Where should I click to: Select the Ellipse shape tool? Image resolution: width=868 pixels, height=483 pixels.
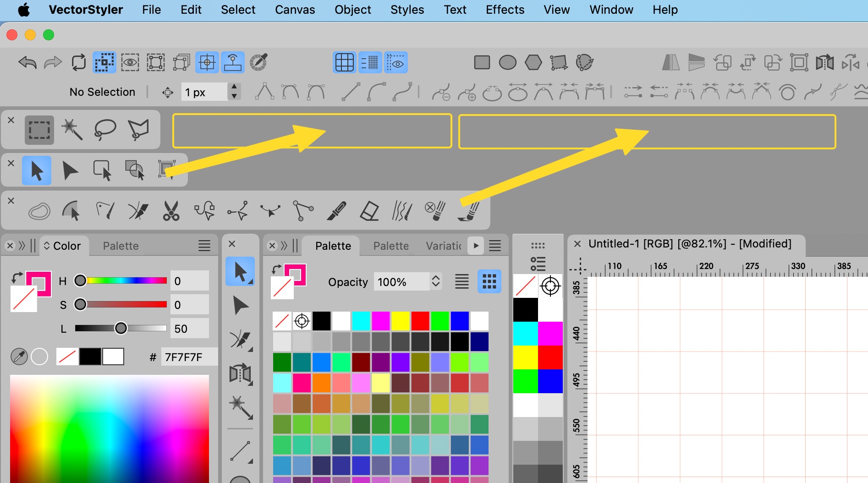click(x=507, y=62)
